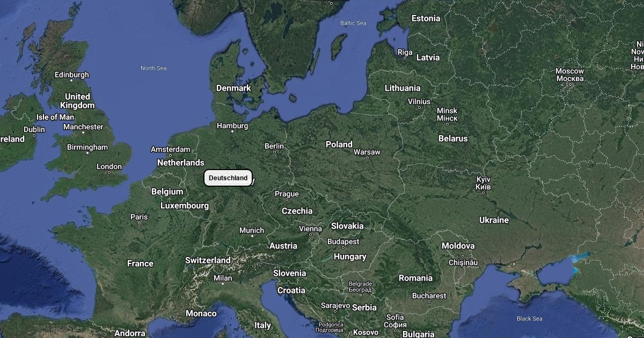The image size is (644, 338).
Task: Select the Hamburg city marker
Action: [232, 131]
